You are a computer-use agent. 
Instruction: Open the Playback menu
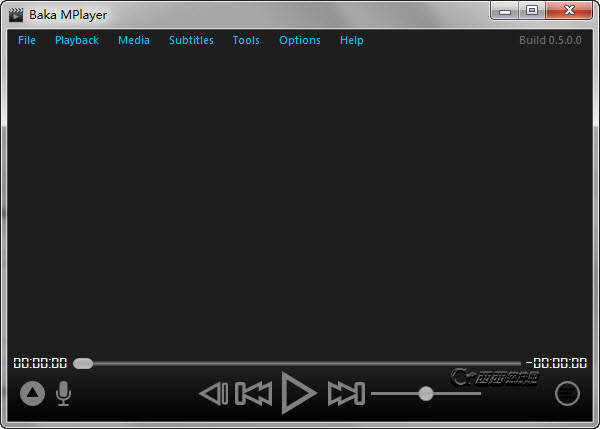(x=77, y=40)
